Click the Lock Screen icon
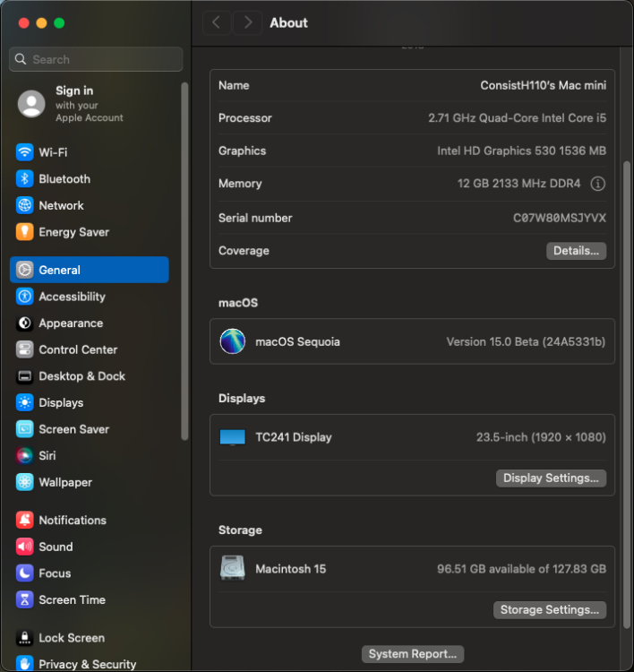This screenshot has width=634, height=672. pyautogui.click(x=24, y=638)
